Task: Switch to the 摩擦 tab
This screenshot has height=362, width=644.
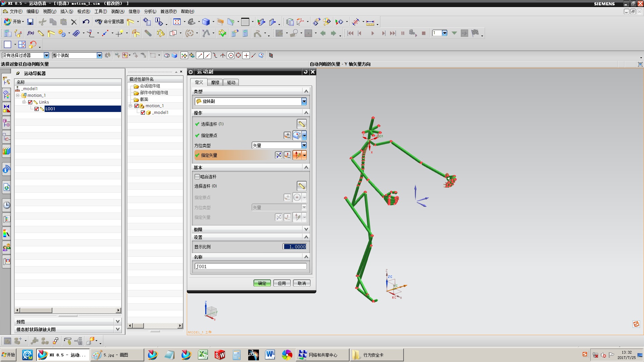Action: [x=215, y=82]
